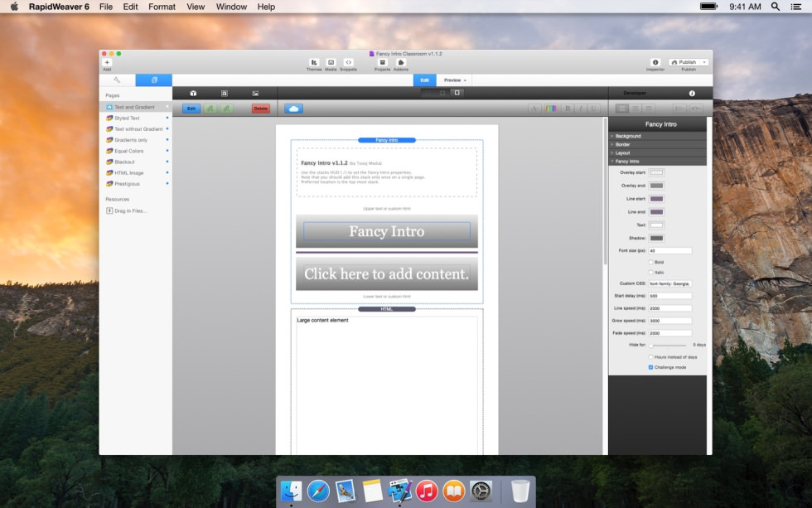
Task: Collapse the Fancy Intro settings section
Action: [x=658, y=161]
